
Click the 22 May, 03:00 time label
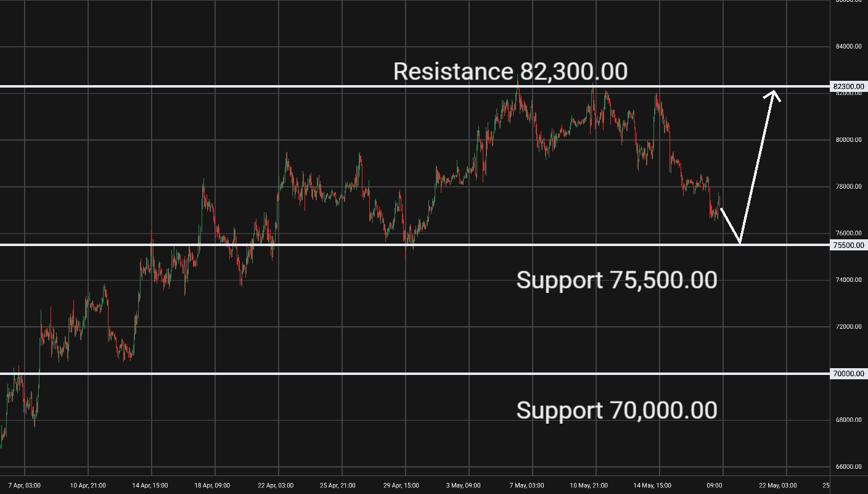[778, 485]
